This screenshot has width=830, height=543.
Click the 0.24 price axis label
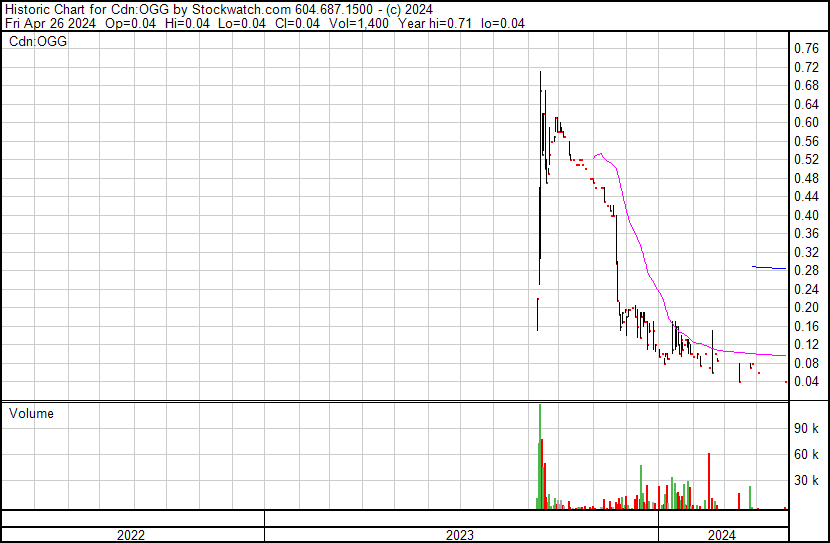[806, 289]
